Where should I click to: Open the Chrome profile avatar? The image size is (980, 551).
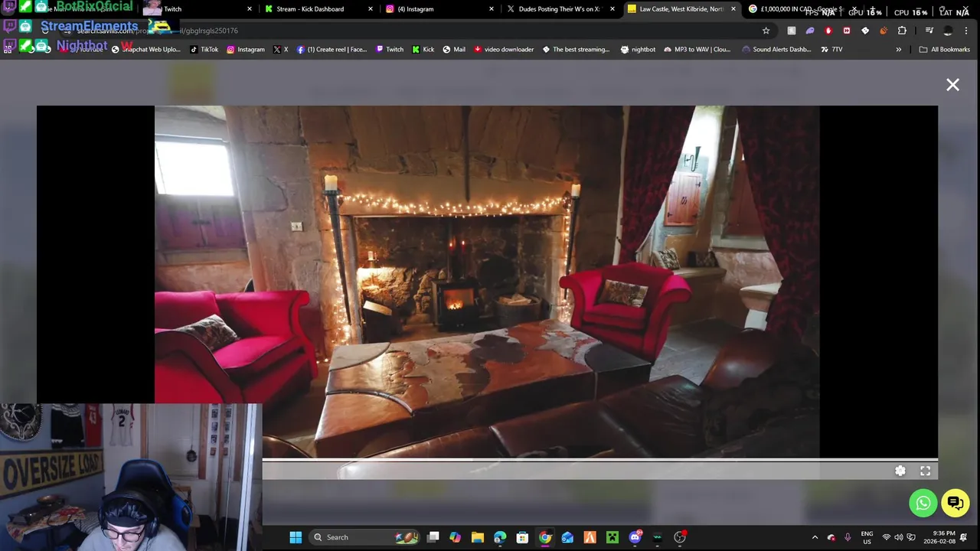tap(948, 31)
